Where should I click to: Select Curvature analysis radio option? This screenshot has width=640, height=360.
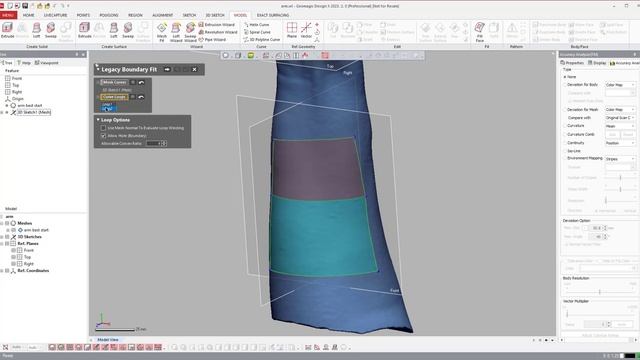point(565,126)
